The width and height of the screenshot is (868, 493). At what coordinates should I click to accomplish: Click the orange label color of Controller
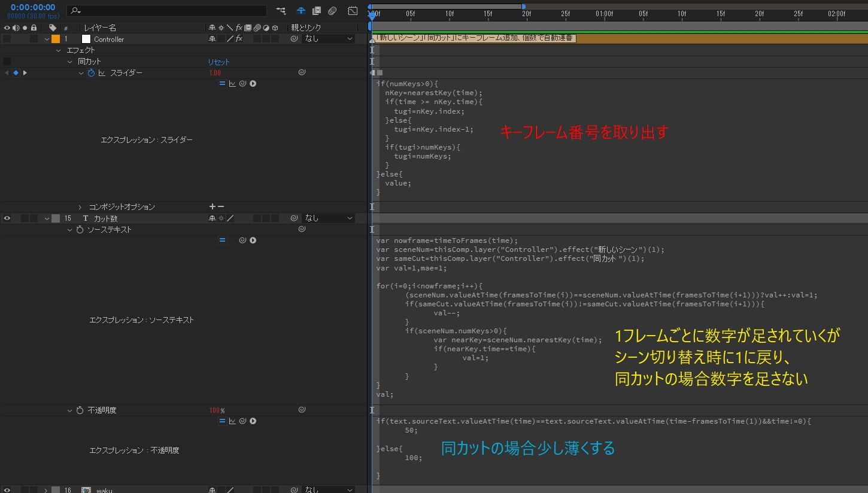[56, 39]
